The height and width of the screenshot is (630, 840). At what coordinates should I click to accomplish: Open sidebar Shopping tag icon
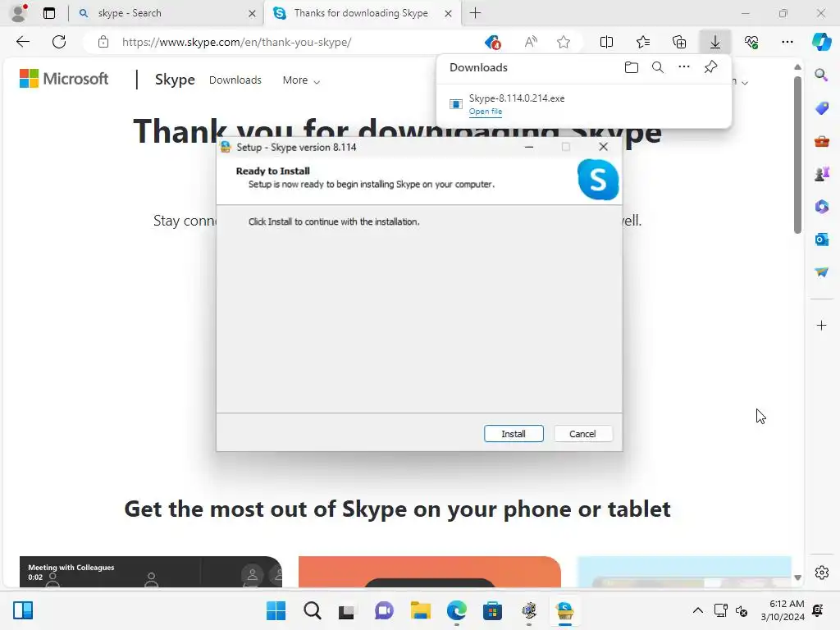pyautogui.click(x=821, y=107)
